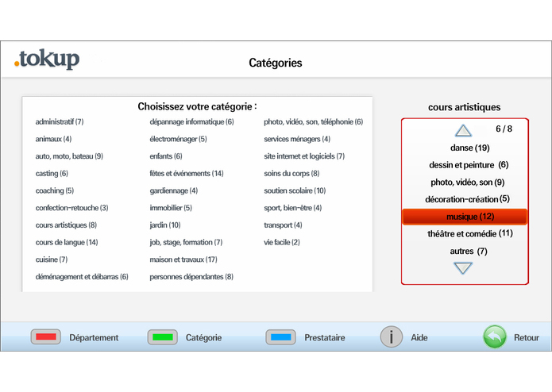Open maison et travaux (17)

point(183,259)
